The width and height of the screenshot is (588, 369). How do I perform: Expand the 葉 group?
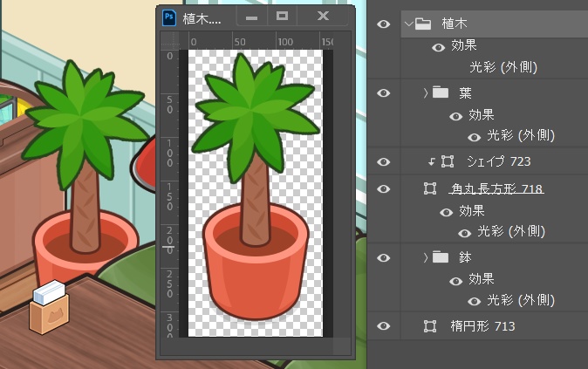tap(426, 92)
